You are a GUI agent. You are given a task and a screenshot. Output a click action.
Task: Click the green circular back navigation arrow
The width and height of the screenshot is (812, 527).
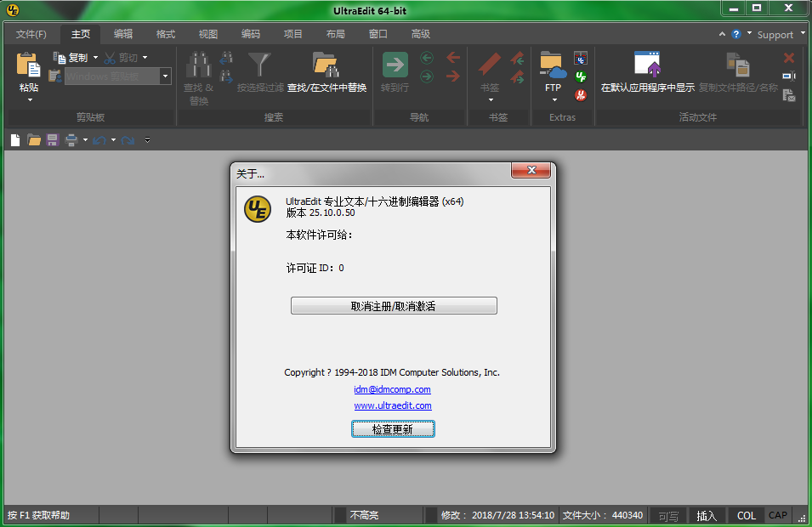click(x=427, y=58)
